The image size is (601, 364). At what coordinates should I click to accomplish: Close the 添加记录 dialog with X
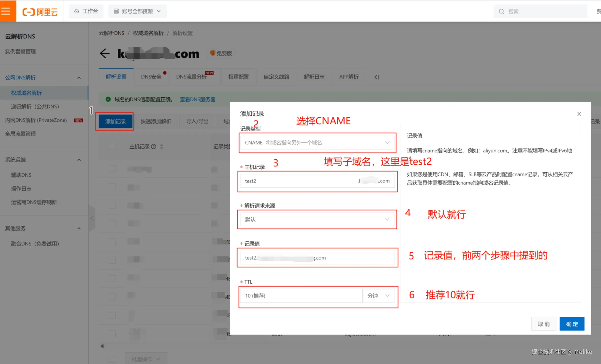(579, 114)
